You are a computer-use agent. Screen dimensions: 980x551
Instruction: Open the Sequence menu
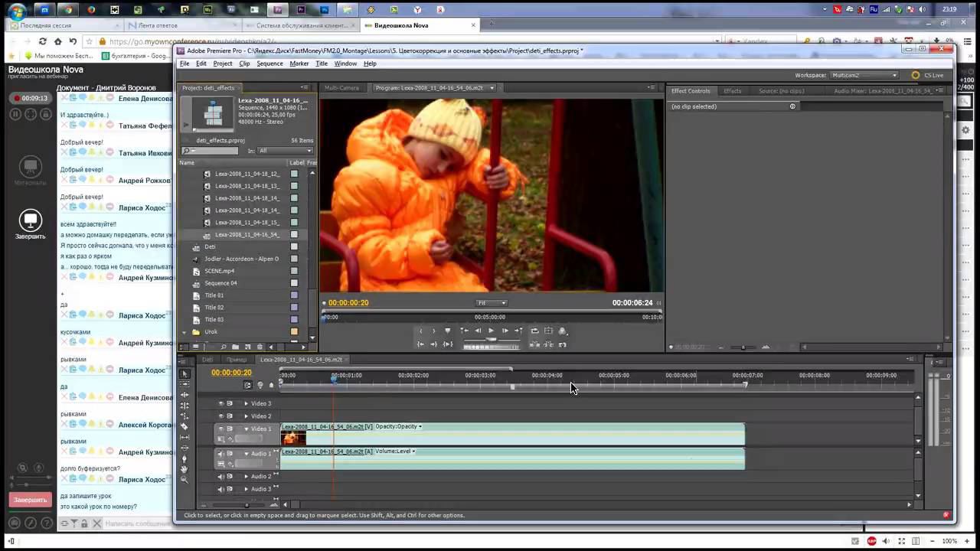[x=269, y=64]
